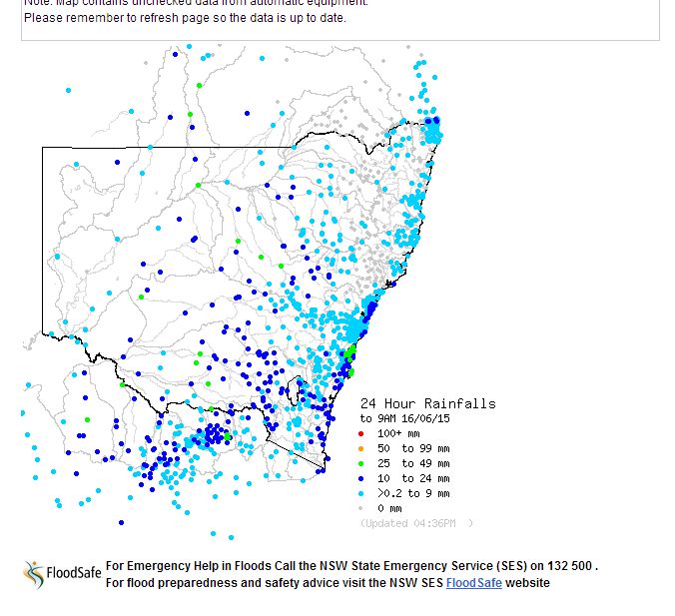
Task: Select the 'Updated 04:36PM' timestamp
Action: 416,523
